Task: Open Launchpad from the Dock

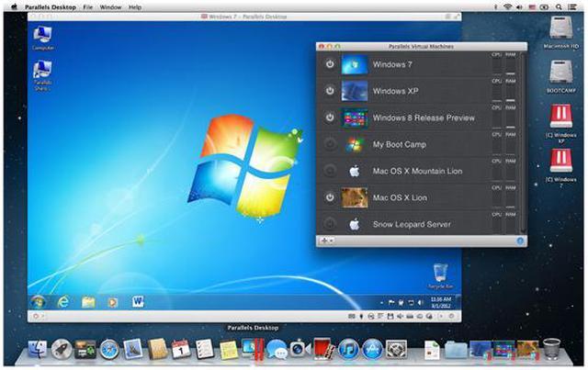Action: (62, 349)
